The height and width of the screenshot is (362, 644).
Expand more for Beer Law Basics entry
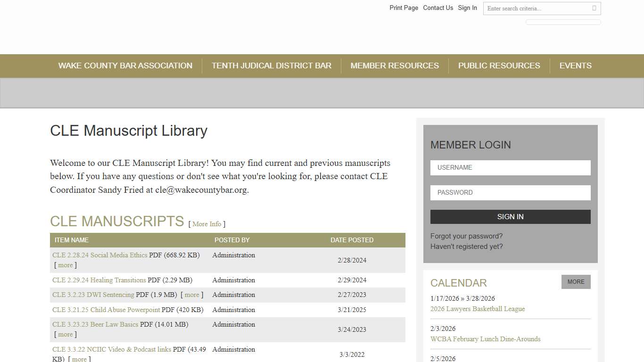[65, 334]
